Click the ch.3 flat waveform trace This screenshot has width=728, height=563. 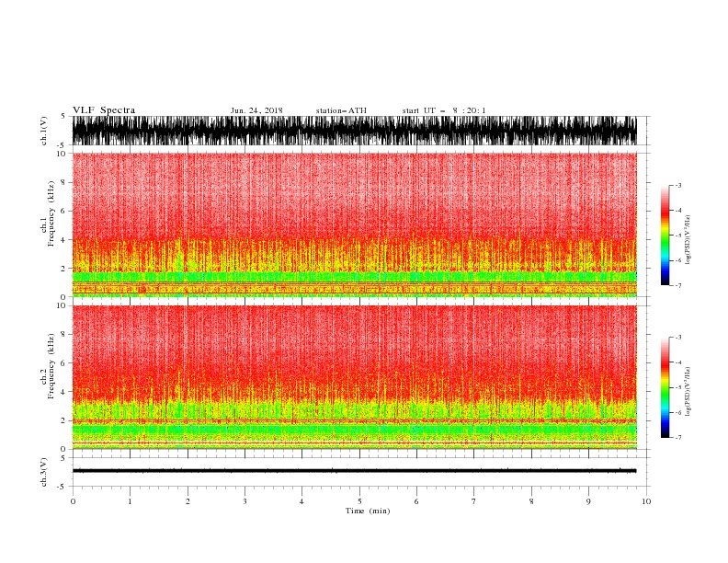pos(354,471)
